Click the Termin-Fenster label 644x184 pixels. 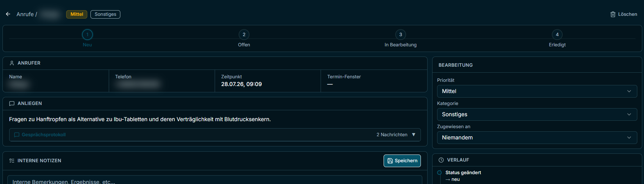tap(344, 77)
